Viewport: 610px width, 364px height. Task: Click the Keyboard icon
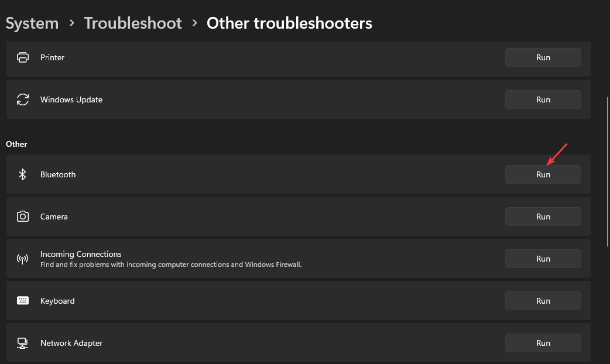23,301
